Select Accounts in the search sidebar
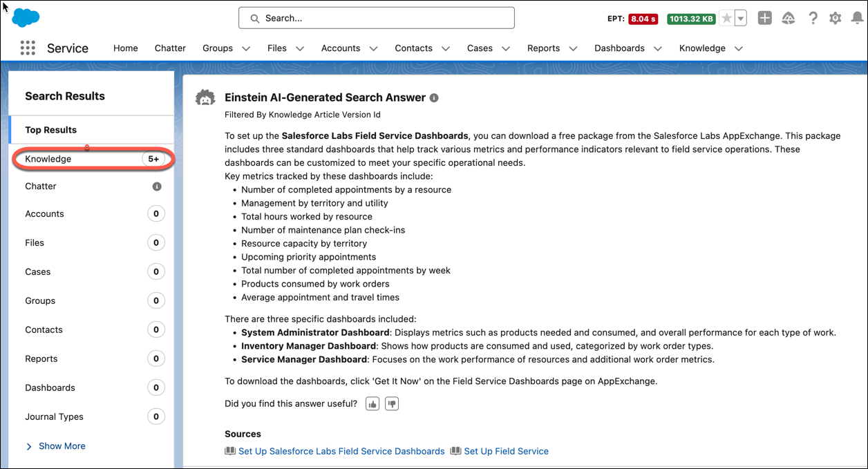Screen dimensions: 868x469 pos(91,214)
